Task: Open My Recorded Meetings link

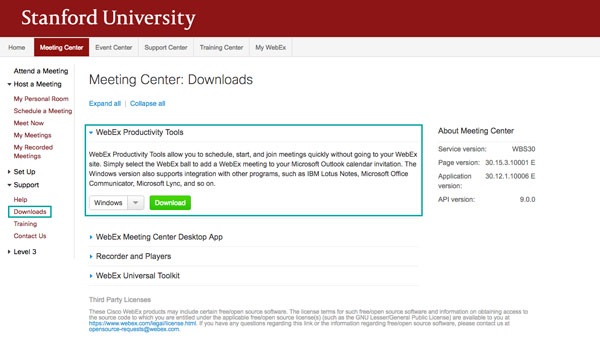Action: click(x=33, y=151)
